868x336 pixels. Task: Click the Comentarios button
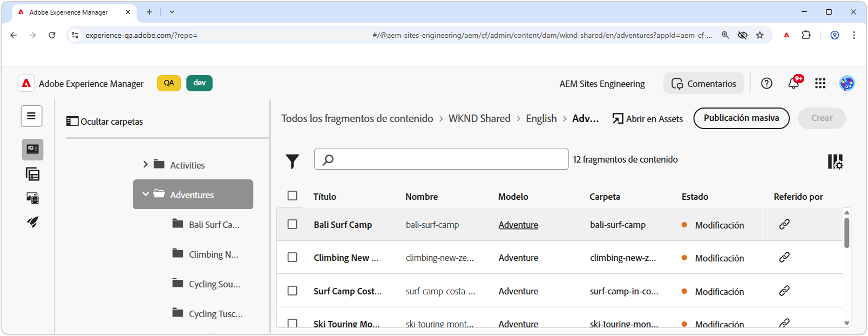coord(704,83)
